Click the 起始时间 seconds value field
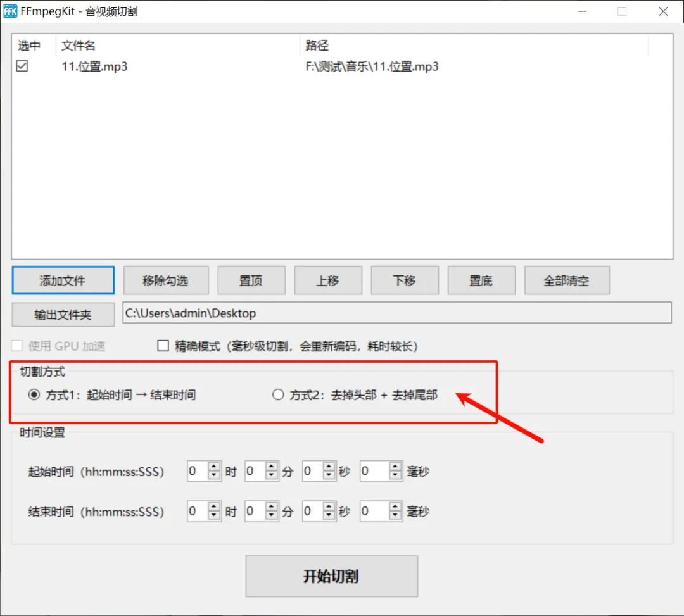Screen dimensions: 684x616 point(313,471)
